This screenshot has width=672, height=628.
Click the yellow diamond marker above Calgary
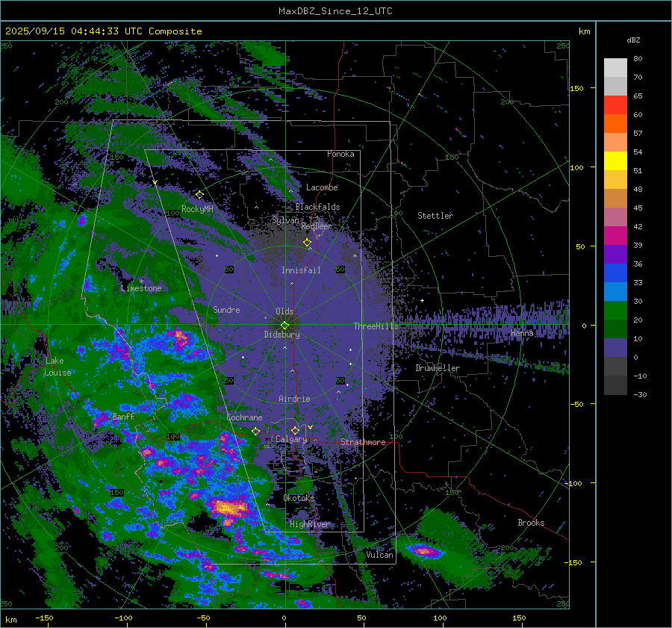coord(295,430)
